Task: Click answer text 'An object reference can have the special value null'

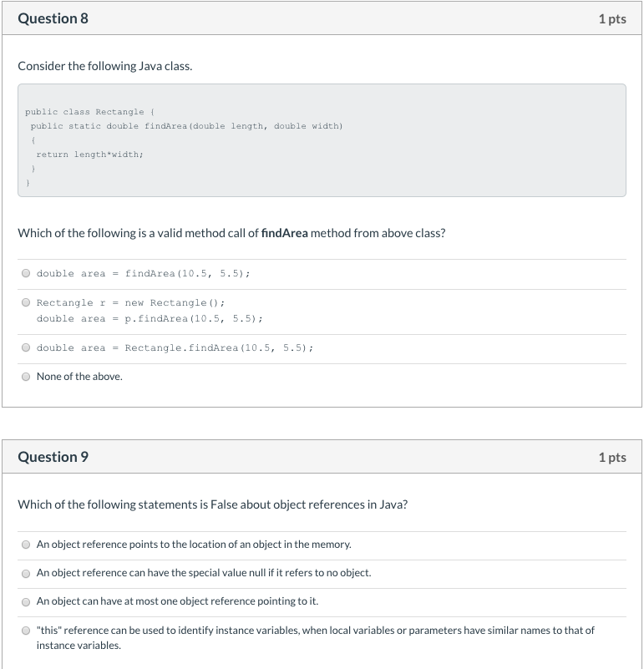Action: click(204, 573)
